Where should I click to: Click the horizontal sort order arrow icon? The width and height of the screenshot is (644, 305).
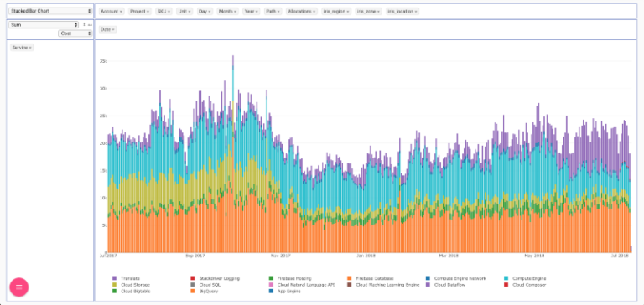point(90,24)
